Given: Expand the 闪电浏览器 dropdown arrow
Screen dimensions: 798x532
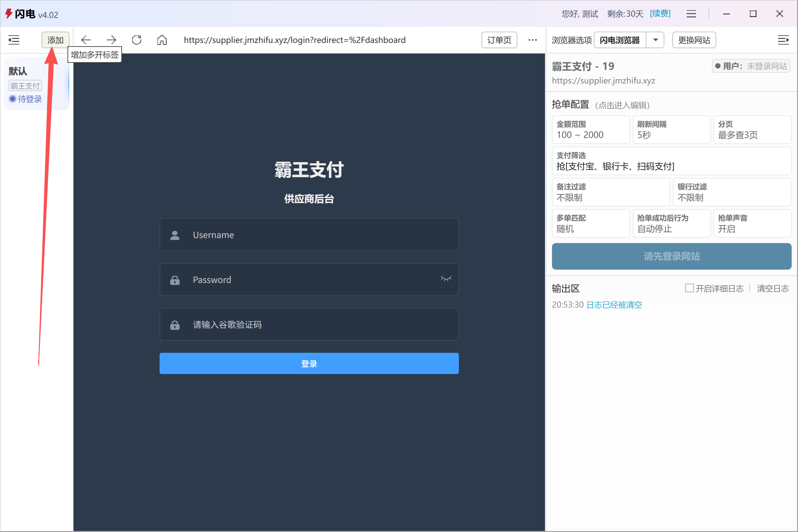Looking at the screenshot, I should tap(655, 40).
